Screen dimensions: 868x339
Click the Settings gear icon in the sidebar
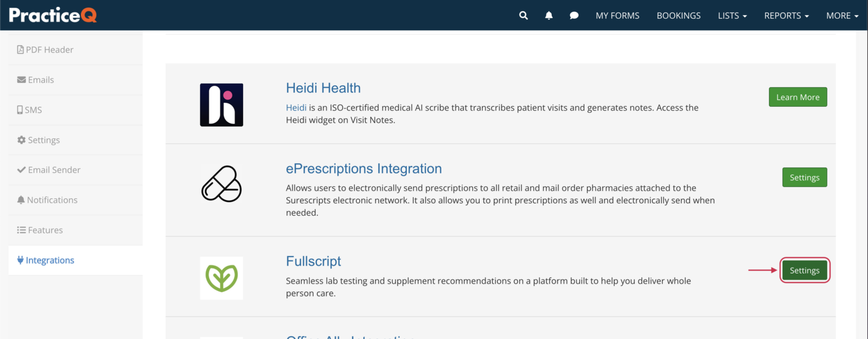pos(21,140)
